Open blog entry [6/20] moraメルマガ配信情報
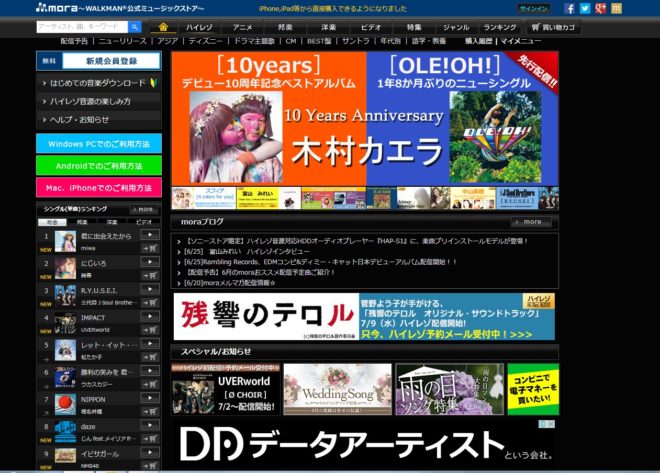The width and height of the screenshot is (660, 473). (230, 283)
